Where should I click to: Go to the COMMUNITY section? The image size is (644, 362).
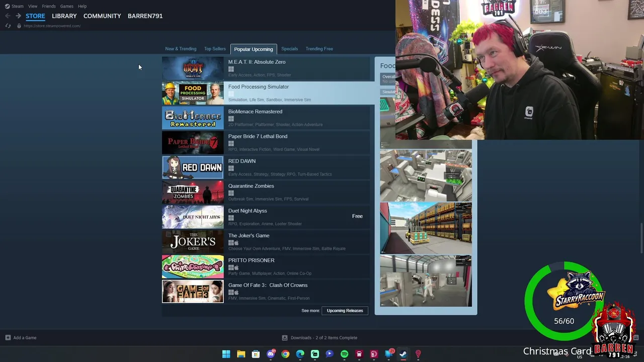click(x=102, y=16)
